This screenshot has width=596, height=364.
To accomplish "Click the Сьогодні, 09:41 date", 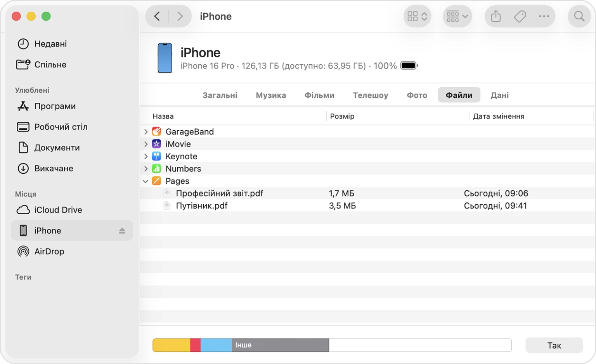I will coord(495,206).
